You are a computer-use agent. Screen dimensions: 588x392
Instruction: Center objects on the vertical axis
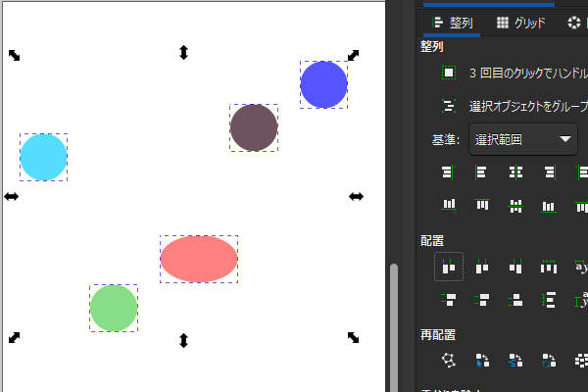pyautogui.click(x=515, y=172)
